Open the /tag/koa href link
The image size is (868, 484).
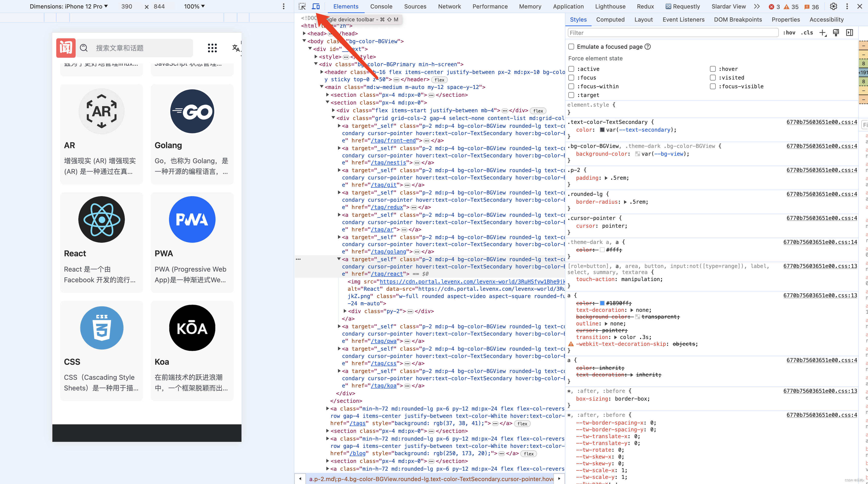tap(384, 386)
